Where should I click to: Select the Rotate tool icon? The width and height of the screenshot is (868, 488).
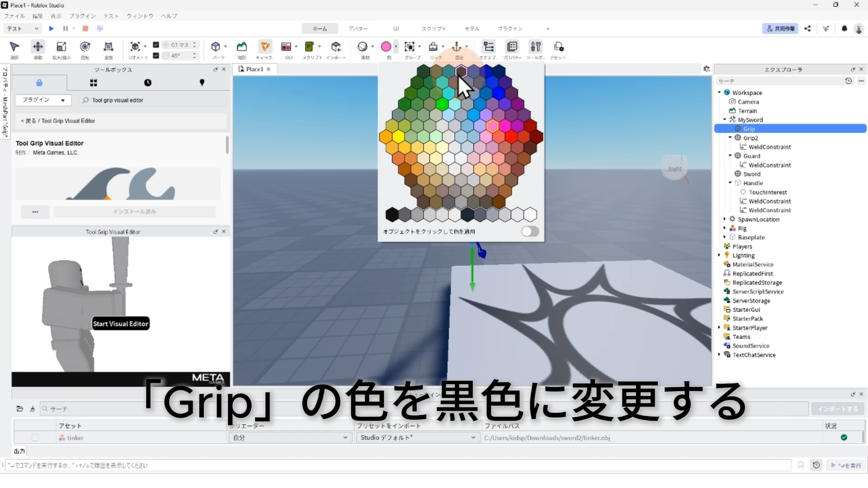tap(85, 47)
